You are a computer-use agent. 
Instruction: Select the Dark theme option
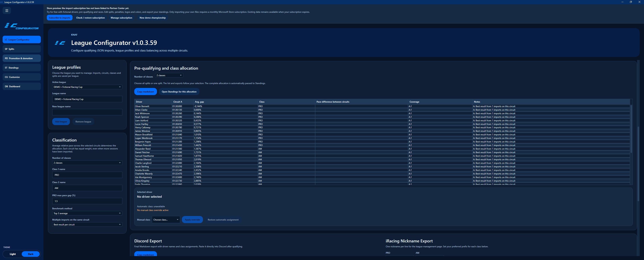click(31, 254)
